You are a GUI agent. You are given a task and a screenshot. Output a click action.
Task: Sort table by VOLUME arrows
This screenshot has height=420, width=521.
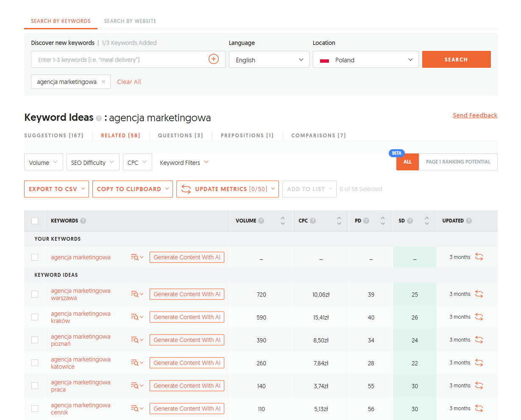[283, 221]
